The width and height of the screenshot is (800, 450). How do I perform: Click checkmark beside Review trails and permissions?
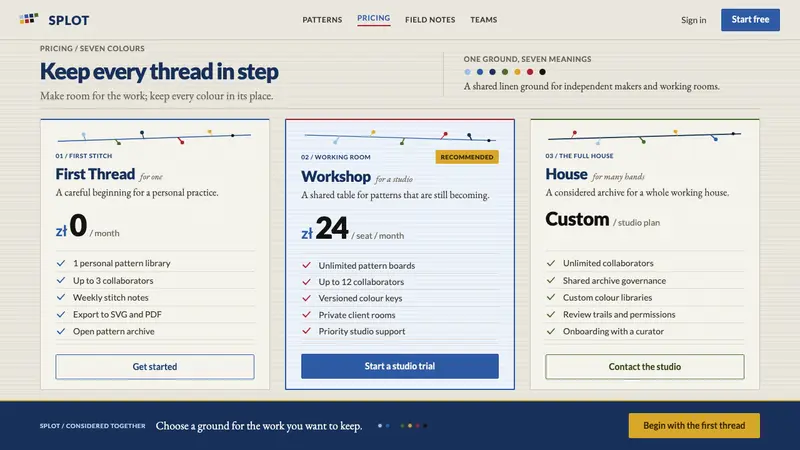551,314
